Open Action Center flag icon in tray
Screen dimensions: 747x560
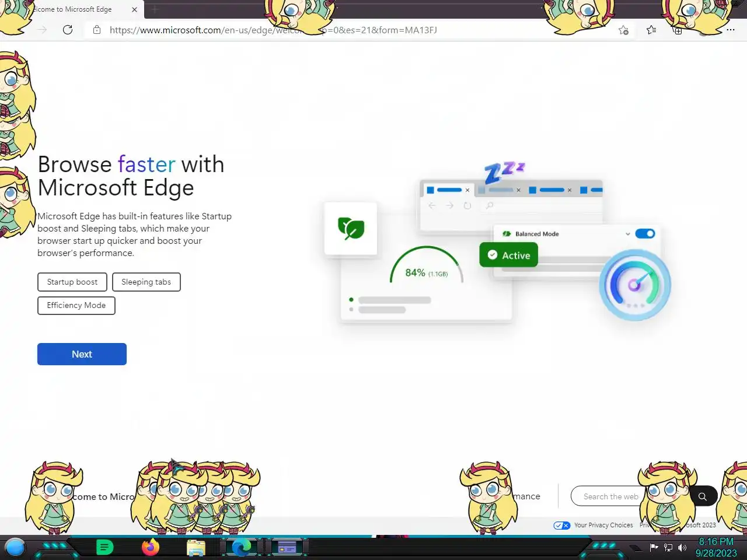click(654, 547)
